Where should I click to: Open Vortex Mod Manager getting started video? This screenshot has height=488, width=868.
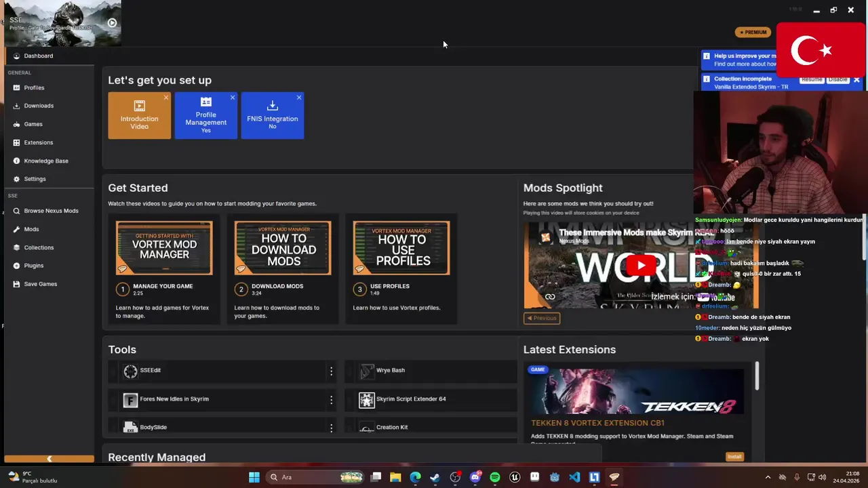[164, 248]
